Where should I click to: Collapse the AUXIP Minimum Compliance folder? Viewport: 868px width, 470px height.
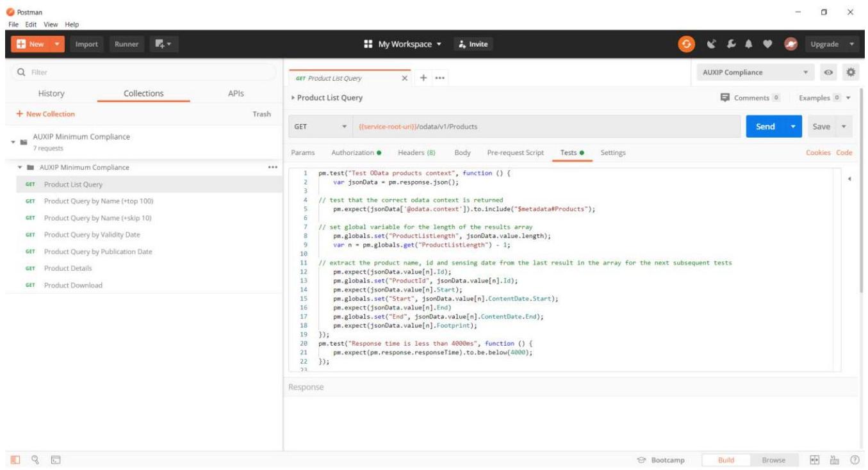(x=20, y=168)
